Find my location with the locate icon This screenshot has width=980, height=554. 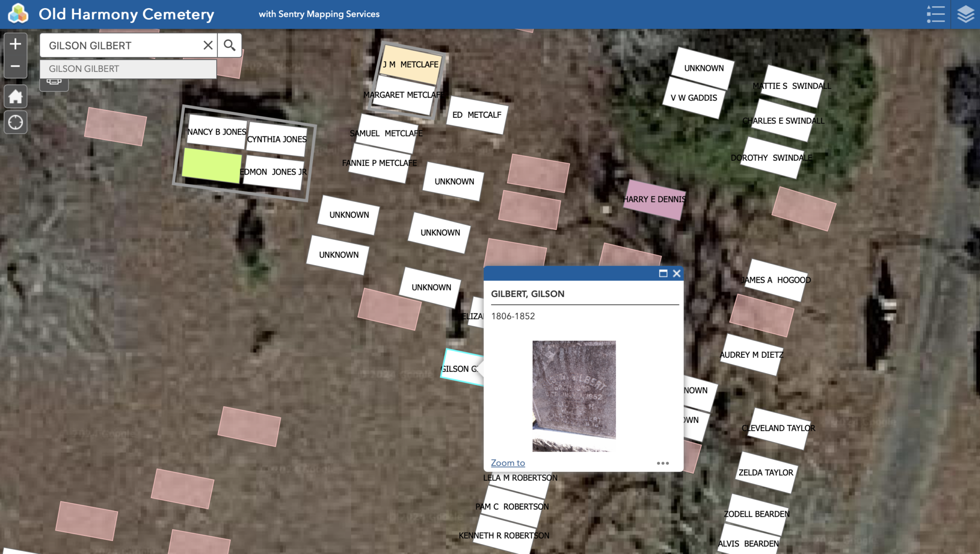point(15,122)
